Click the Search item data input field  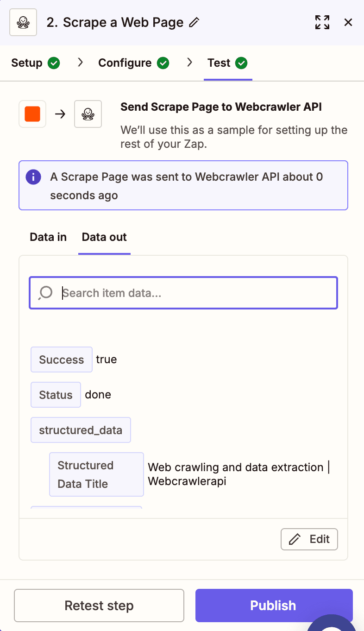pyautogui.click(x=183, y=292)
